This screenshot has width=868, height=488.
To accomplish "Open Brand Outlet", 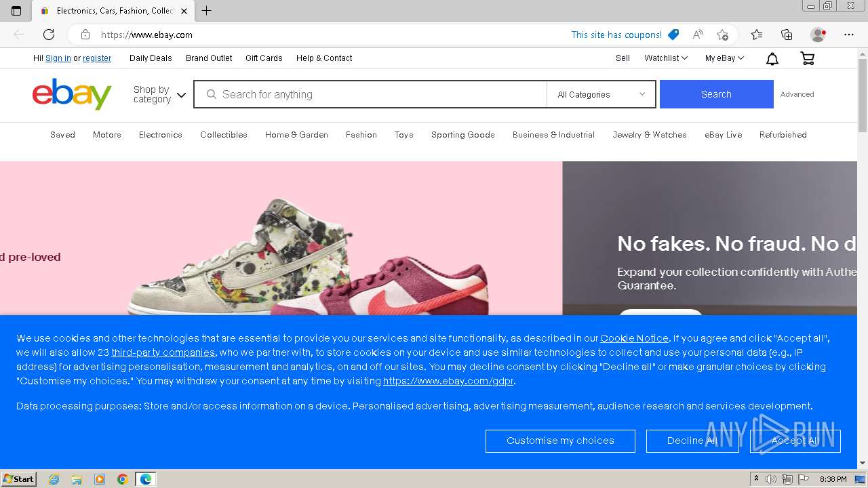I will 209,58.
